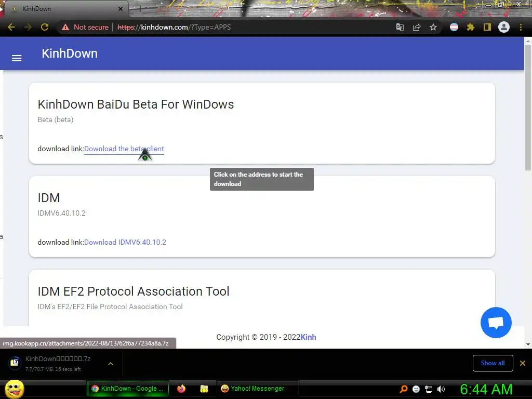The image size is (532, 399).
Task: Click the Copyright © 2019 - 2022 text
Action: (258, 337)
